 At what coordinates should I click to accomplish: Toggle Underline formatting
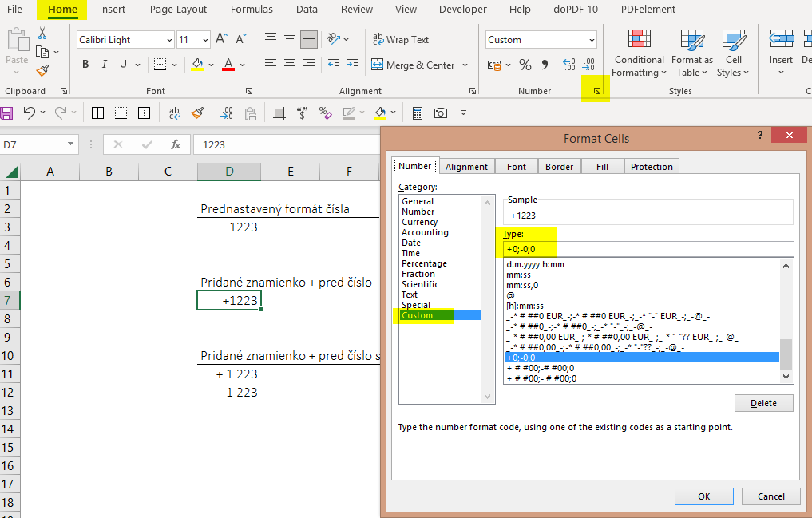123,64
